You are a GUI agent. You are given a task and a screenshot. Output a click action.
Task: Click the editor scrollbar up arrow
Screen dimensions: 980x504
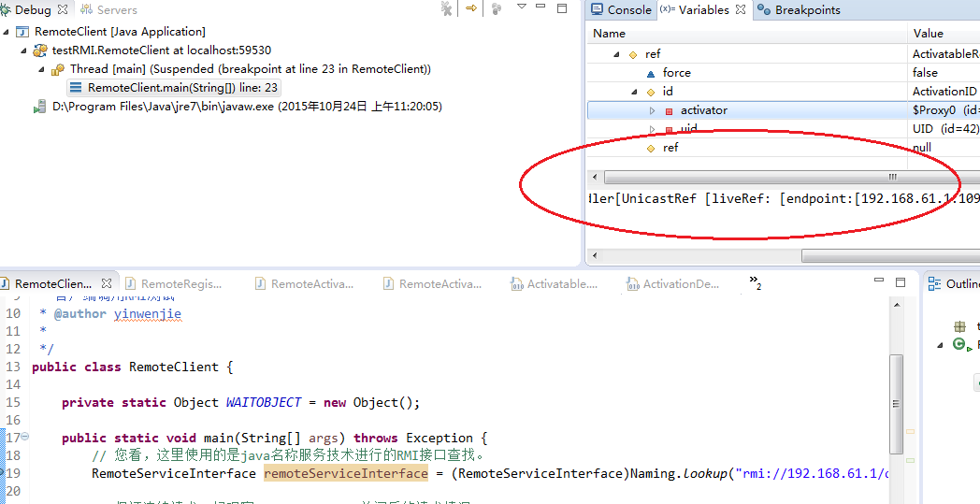pos(896,305)
